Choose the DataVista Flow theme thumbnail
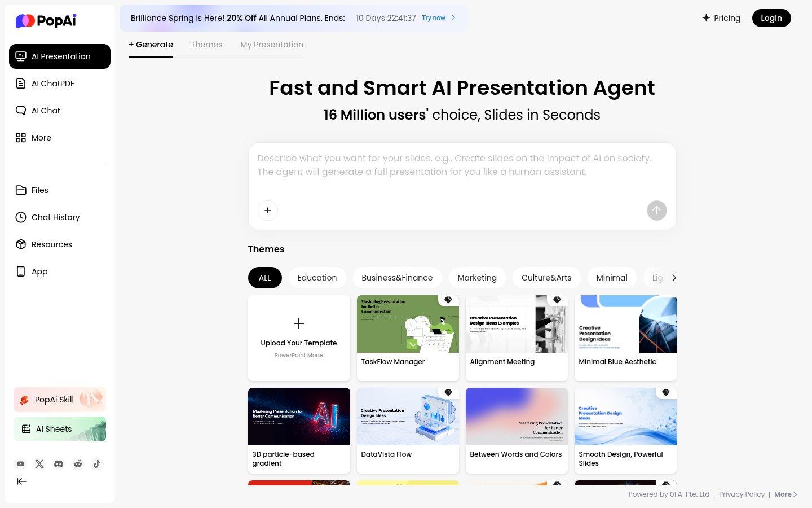812x508 pixels. [x=408, y=417]
